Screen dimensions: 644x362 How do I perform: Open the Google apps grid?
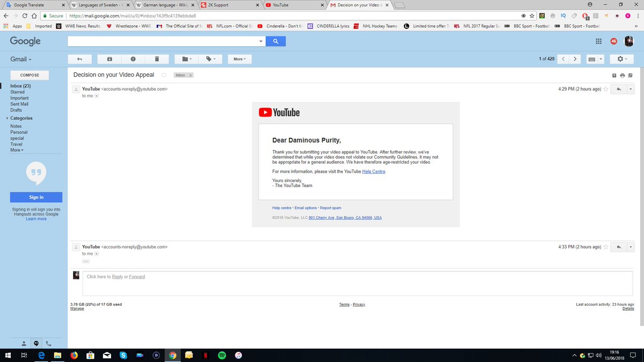[599, 41]
